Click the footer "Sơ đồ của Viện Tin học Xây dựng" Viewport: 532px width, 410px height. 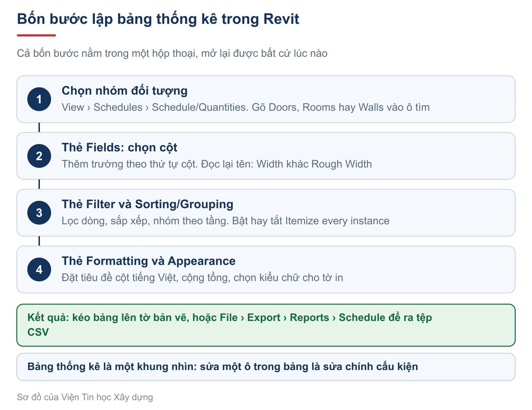[x=85, y=397]
